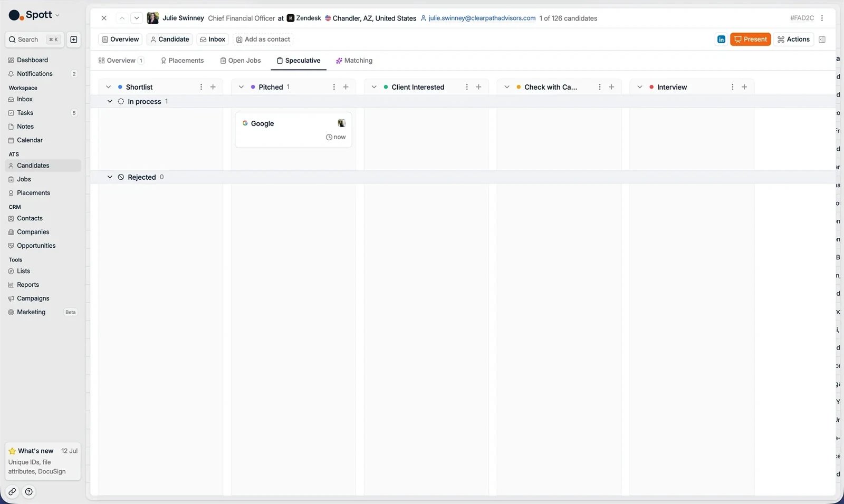
Task: Open Calendar in the sidebar
Action: [x=43, y=140]
